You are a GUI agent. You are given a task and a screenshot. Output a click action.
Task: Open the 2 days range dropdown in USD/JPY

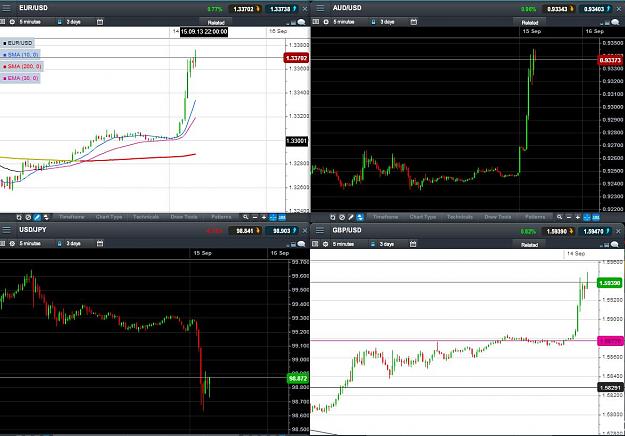(x=73, y=244)
